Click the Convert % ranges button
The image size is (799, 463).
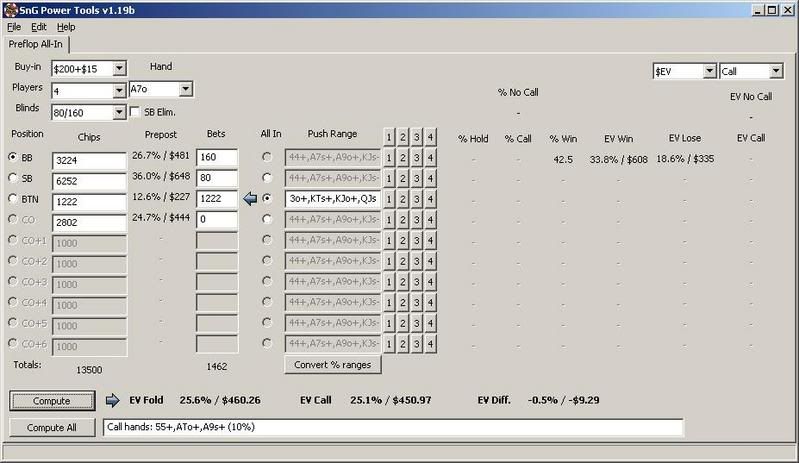(333, 365)
